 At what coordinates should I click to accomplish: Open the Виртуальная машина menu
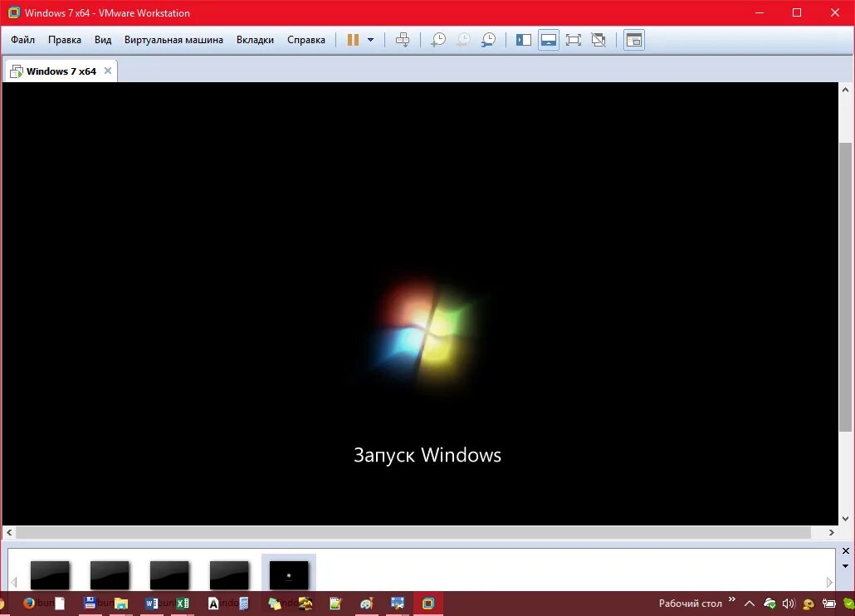tap(173, 40)
